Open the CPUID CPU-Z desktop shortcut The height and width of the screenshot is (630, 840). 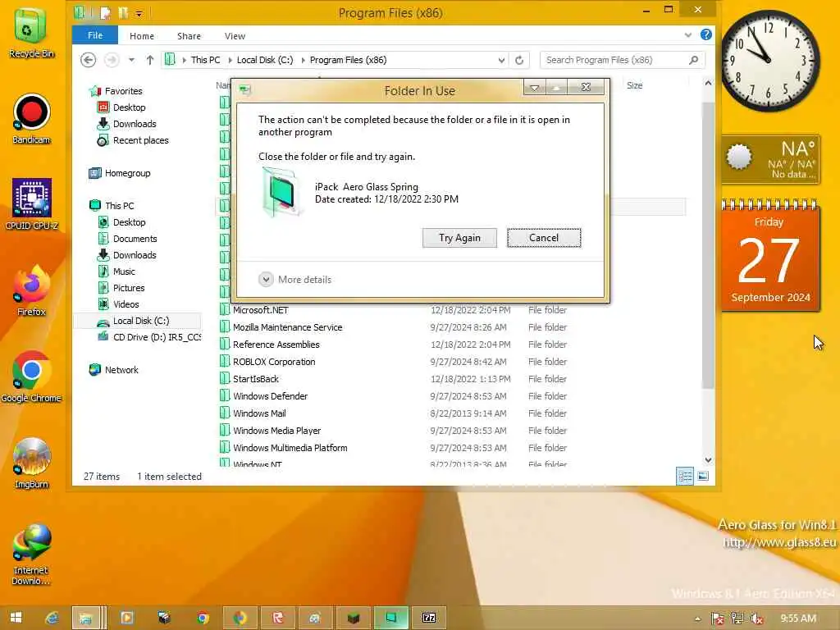click(31, 204)
